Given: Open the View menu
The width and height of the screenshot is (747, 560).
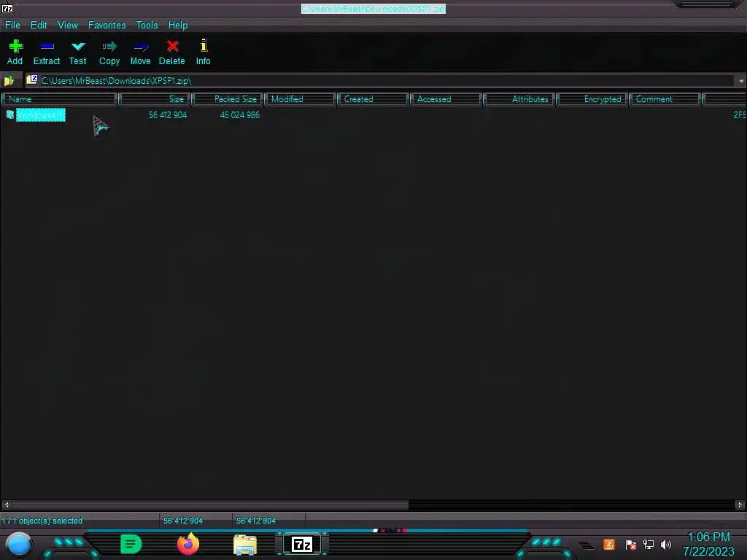Looking at the screenshot, I should (68, 26).
